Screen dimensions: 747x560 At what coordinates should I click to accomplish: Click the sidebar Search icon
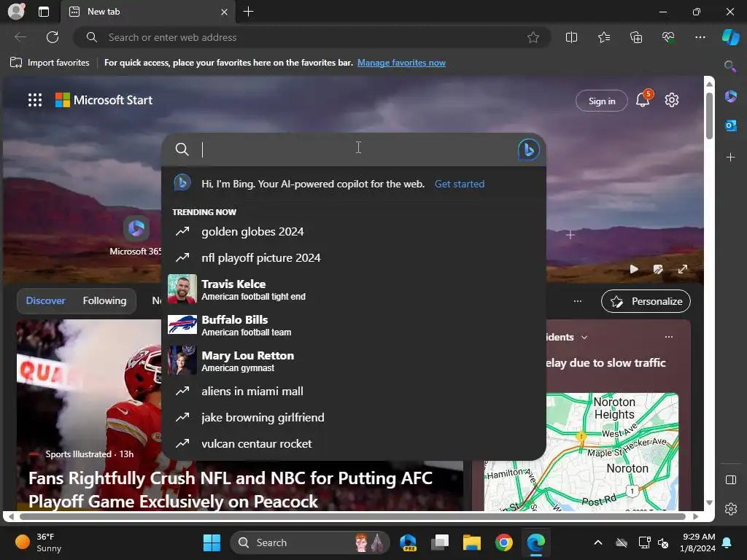[x=729, y=66]
